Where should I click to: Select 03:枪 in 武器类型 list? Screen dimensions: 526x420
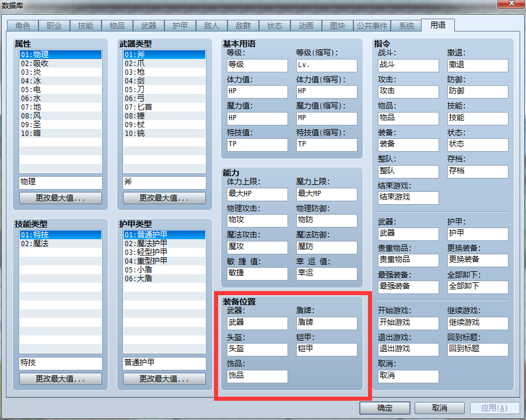[x=164, y=72]
